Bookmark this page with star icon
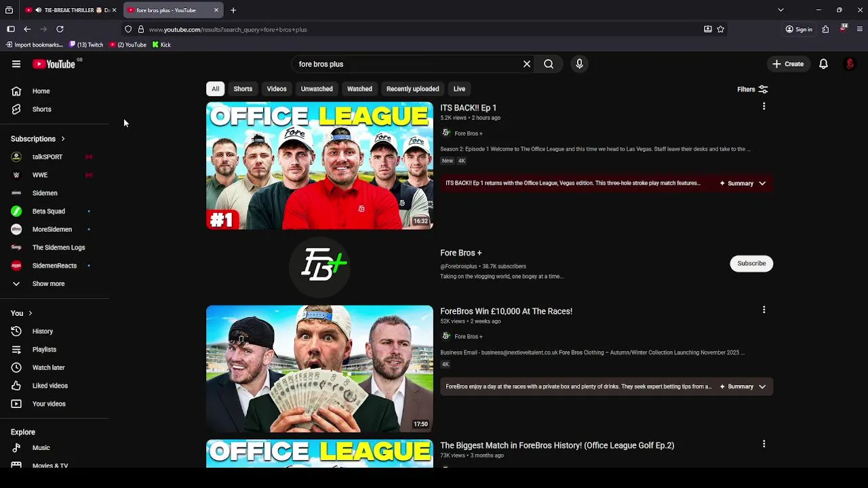This screenshot has height=488, width=868. [x=720, y=29]
